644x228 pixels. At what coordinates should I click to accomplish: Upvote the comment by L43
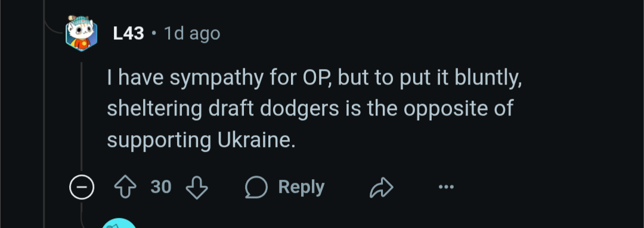(125, 188)
